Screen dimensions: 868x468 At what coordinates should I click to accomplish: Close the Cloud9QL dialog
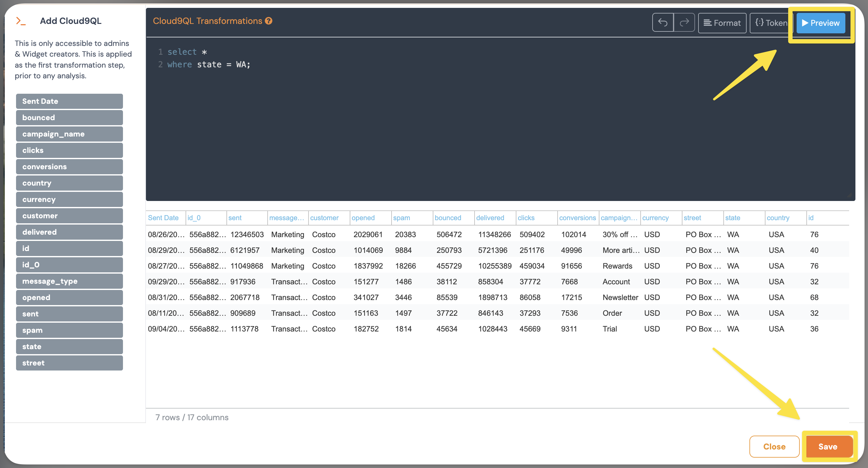click(774, 446)
